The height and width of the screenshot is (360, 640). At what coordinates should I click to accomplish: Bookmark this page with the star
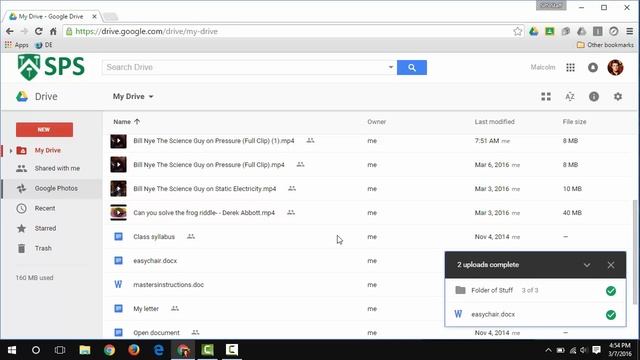[x=518, y=31]
